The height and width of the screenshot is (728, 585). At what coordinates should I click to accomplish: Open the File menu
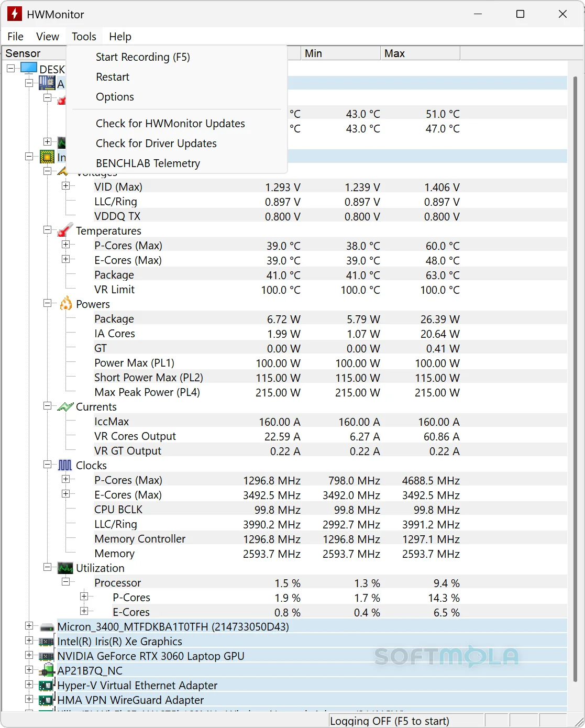(x=15, y=37)
